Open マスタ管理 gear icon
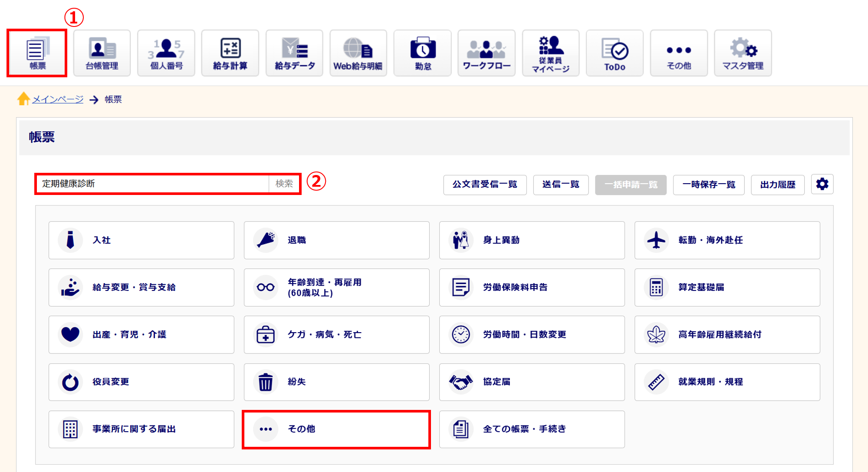 pyautogui.click(x=743, y=53)
